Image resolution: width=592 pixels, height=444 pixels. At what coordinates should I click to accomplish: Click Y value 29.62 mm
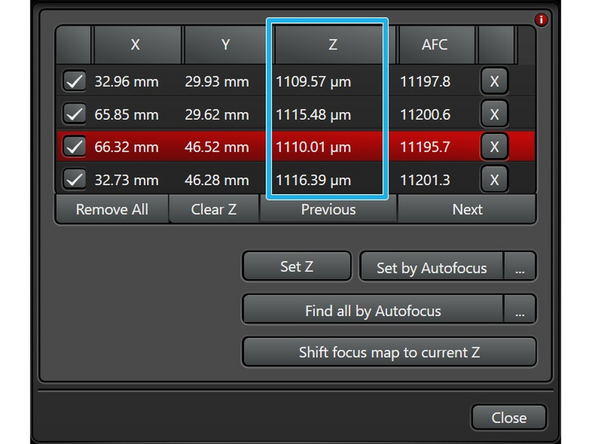(217, 114)
